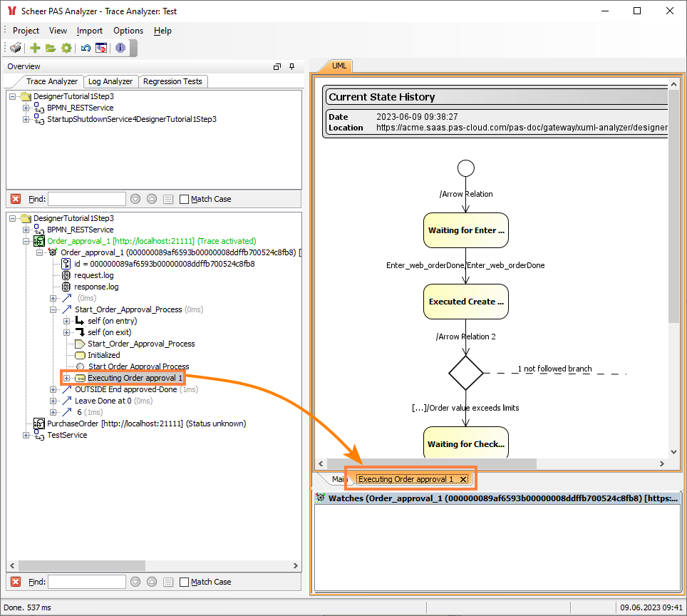Pin the Overview panel with pushpin icon
Viewport: 687px width, 616px height.
291,66
